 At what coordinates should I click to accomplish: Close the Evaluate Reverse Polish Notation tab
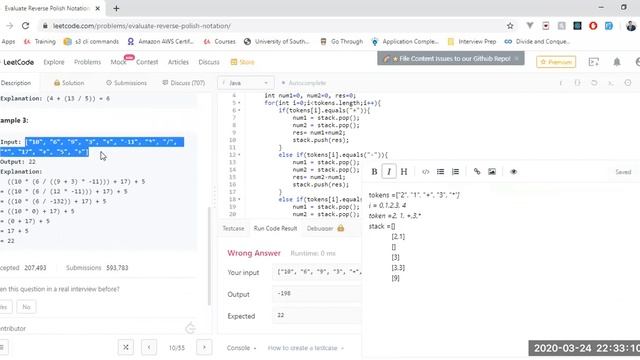coord(98,8)
